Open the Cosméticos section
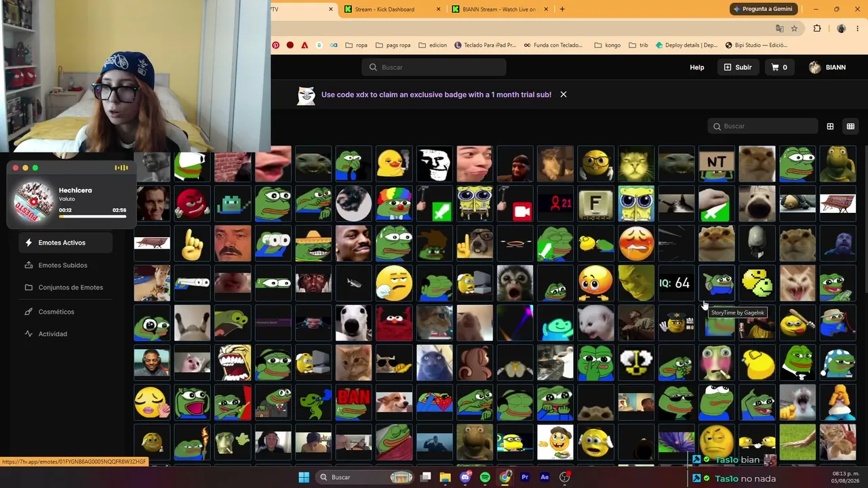The image size is (868, 488). coord(56,312)
